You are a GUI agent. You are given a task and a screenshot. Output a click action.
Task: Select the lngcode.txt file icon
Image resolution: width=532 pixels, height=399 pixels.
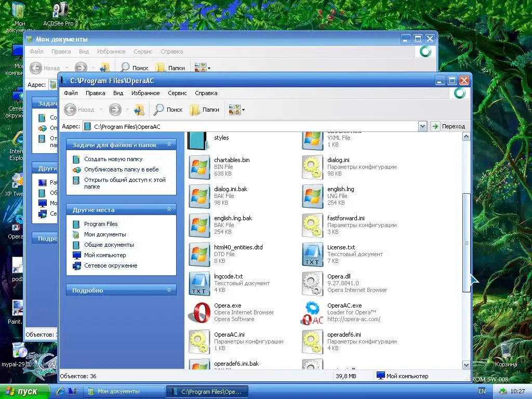[x=199, y=283]
